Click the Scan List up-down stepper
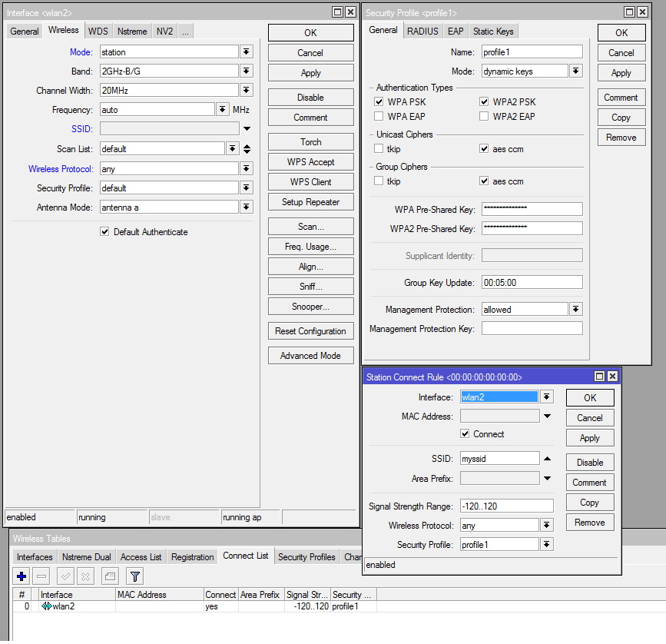Screen dimensions: 666x644 click(x=247, y=149)
